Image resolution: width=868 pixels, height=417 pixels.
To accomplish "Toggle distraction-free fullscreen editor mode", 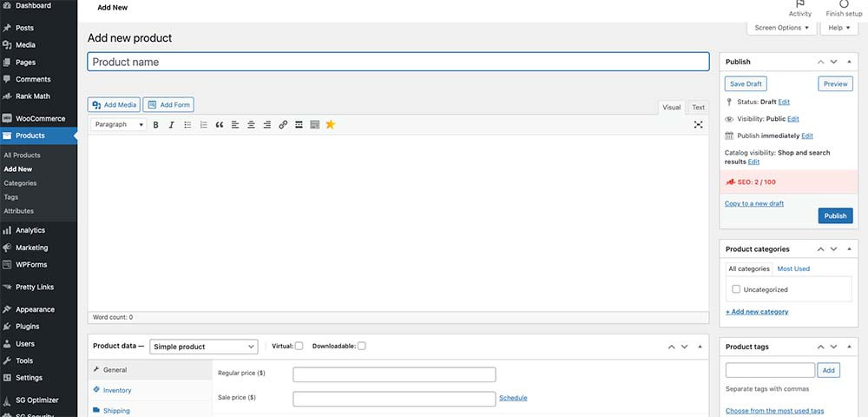I will (698, 125).
